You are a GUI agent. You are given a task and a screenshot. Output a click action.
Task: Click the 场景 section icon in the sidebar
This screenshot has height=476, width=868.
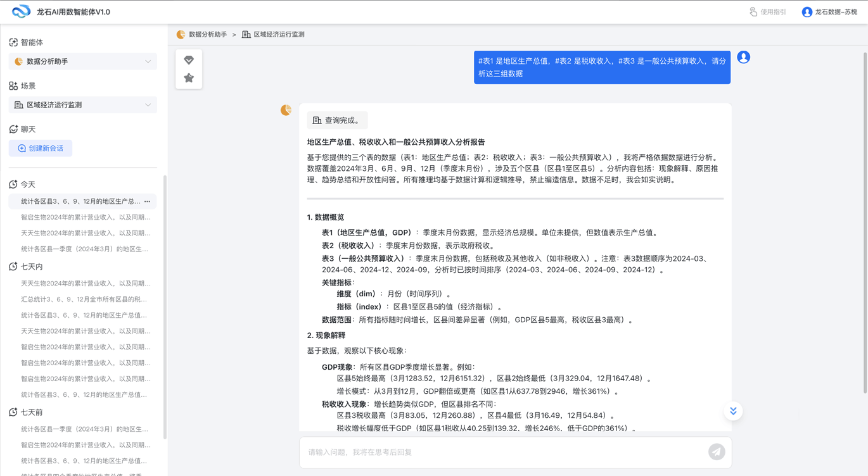14,85
